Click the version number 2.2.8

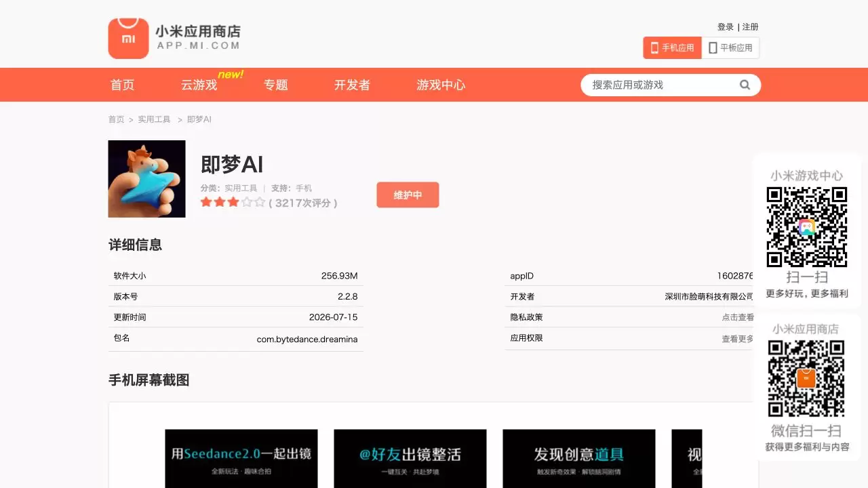348,296
